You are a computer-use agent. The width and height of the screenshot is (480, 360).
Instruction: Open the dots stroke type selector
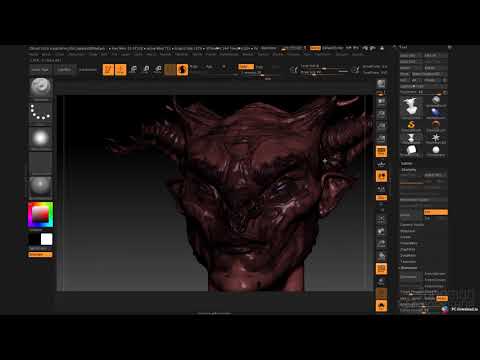point(40,112)
